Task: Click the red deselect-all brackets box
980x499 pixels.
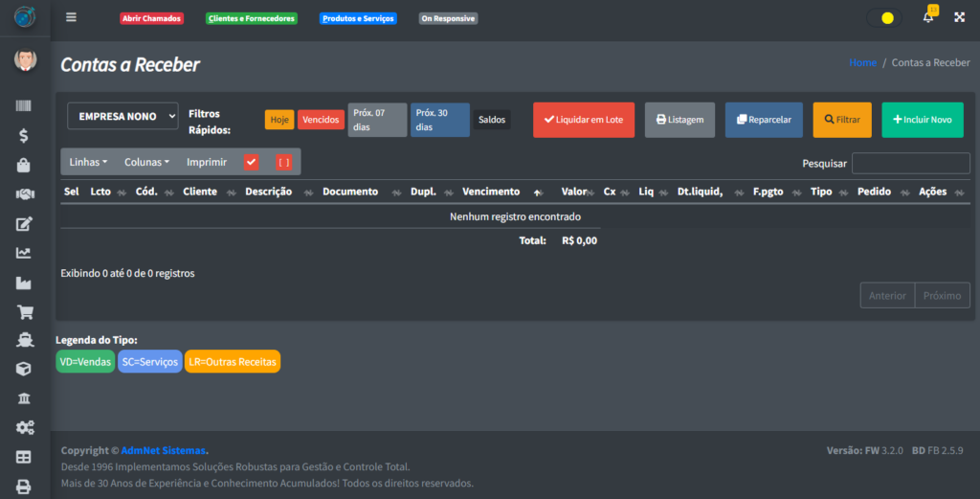Action: pyautogui.click(x=283, y=162)
